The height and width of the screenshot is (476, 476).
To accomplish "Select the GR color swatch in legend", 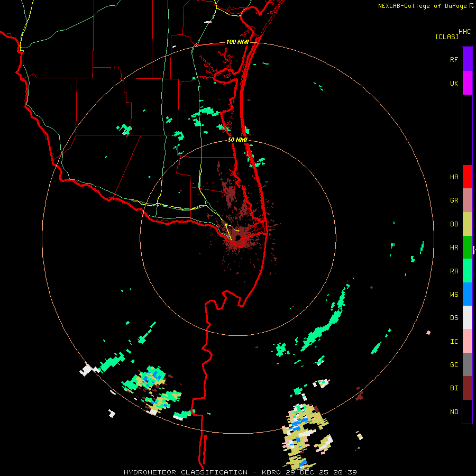I will click(x=467, y=200).
